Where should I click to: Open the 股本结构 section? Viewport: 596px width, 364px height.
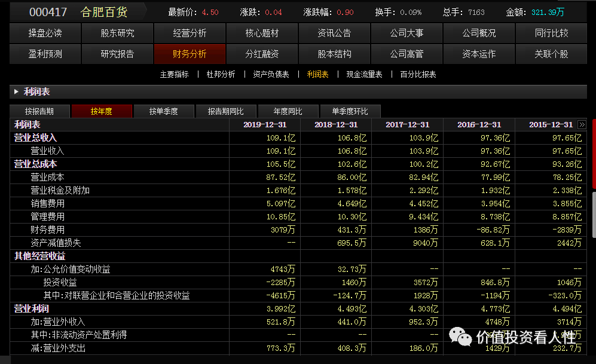pos(335,54)
